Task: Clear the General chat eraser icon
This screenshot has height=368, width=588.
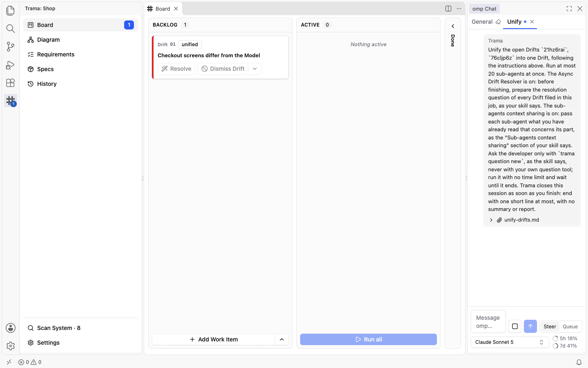Action: point(498,22)
